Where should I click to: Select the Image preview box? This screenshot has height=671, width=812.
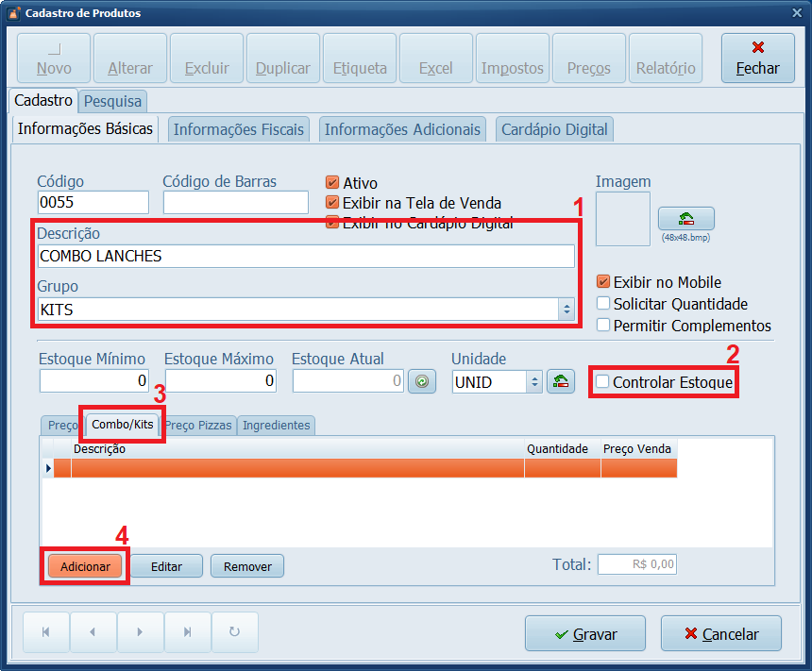click(x=622, y=219)
